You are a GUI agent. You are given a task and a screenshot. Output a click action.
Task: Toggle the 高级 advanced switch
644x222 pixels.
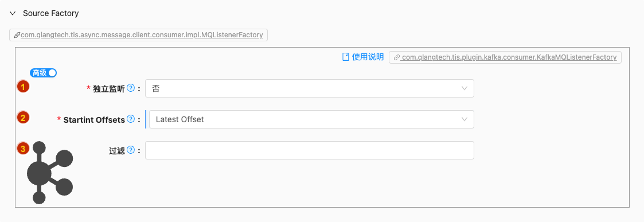43,73
